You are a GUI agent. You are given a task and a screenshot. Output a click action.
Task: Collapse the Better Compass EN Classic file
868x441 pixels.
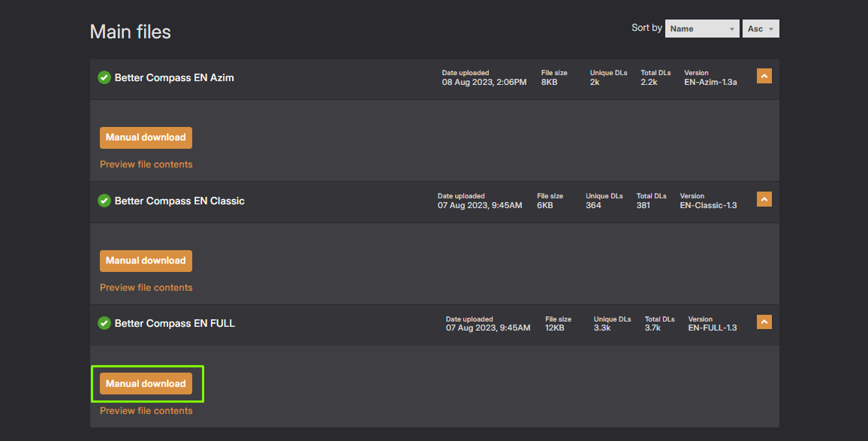point(764,199)
